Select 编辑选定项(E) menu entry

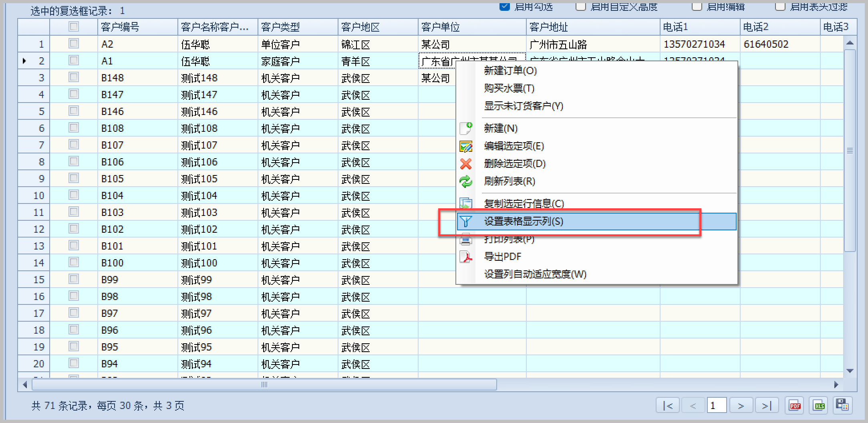click(x=596, y=146)
